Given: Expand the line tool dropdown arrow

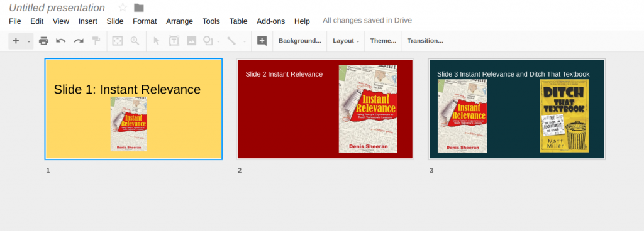Looking at the screenshot, I should pos(245,41).
